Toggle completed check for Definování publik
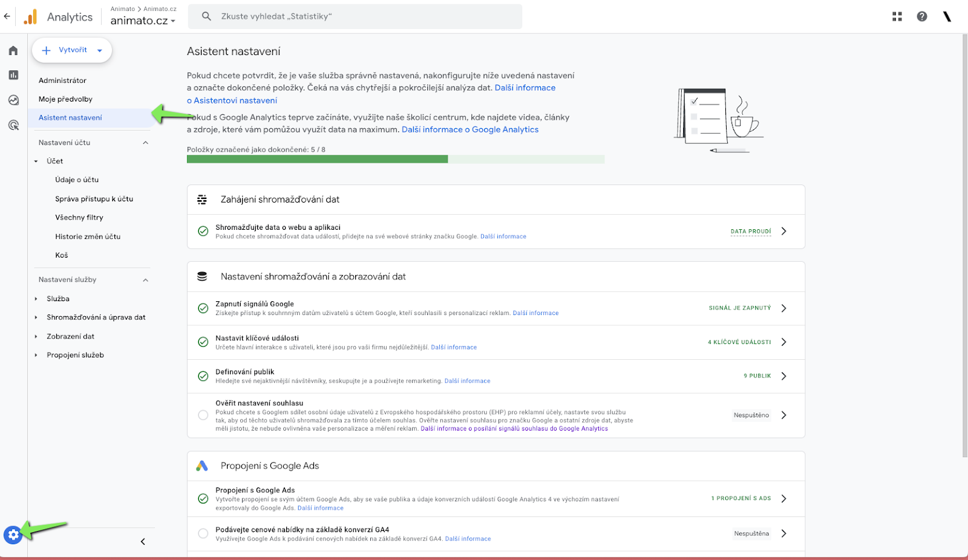This screenshot has height=560, width=968. tap(203, 376)
